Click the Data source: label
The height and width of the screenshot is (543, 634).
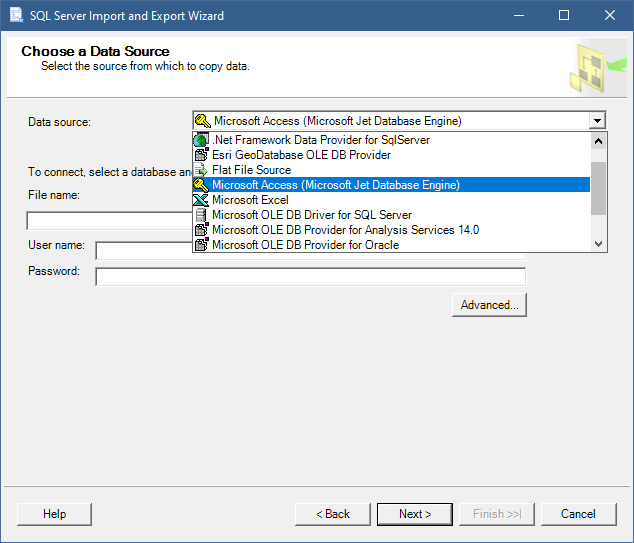59,122
